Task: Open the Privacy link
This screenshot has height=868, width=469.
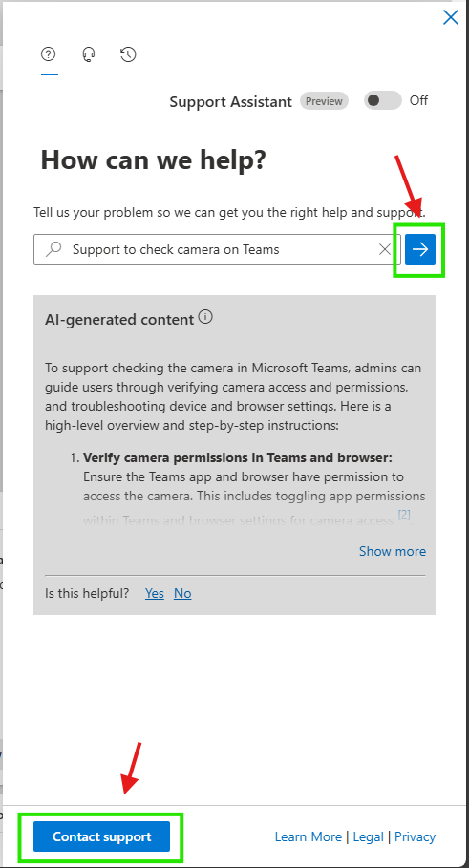Action: (416, 836)
